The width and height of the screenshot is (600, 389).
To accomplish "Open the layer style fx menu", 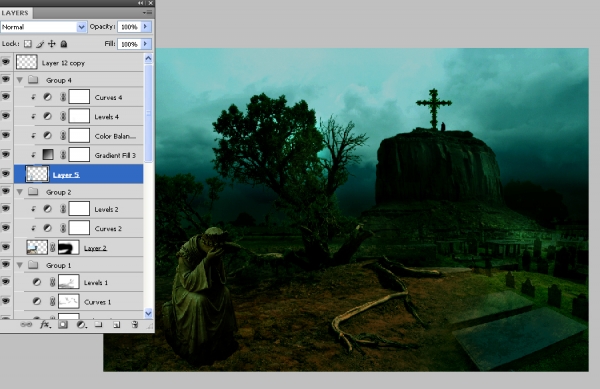I will [45, 325].
